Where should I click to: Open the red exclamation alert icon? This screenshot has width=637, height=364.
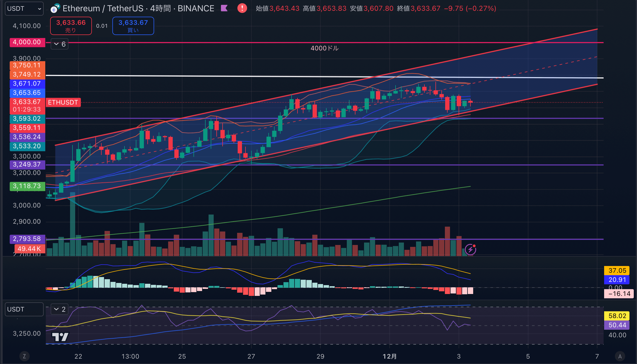click(x=242, y=8)
